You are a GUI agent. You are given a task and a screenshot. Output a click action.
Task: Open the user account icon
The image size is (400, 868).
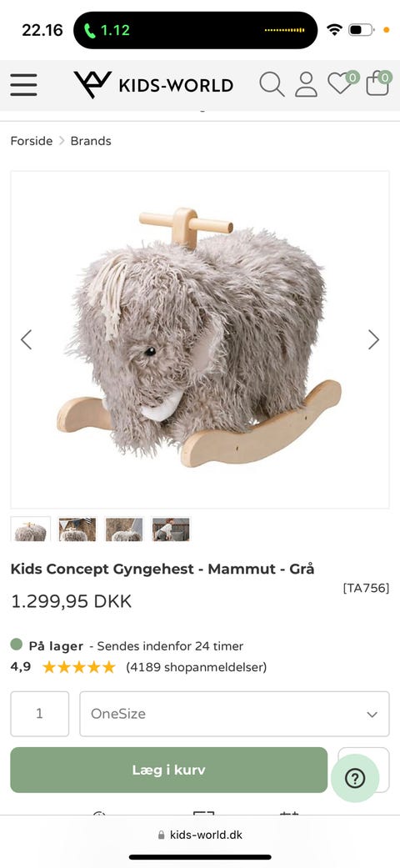coord(306,85)
